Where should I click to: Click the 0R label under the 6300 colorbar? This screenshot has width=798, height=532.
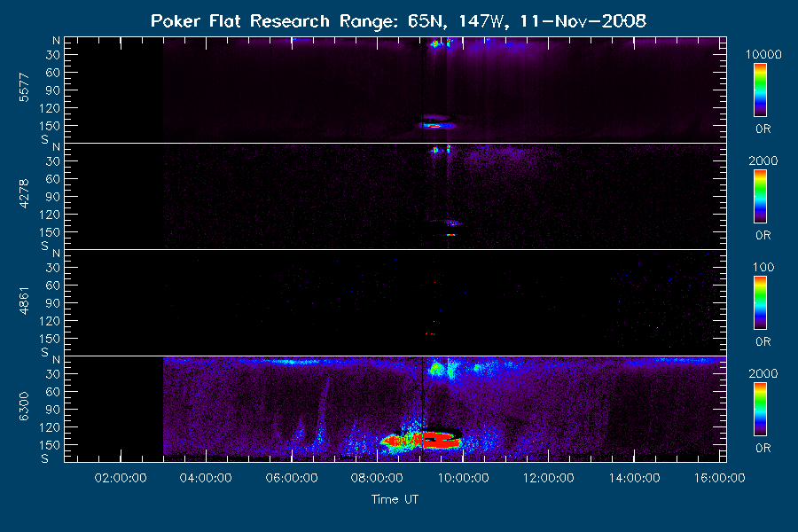coord(763,448)
